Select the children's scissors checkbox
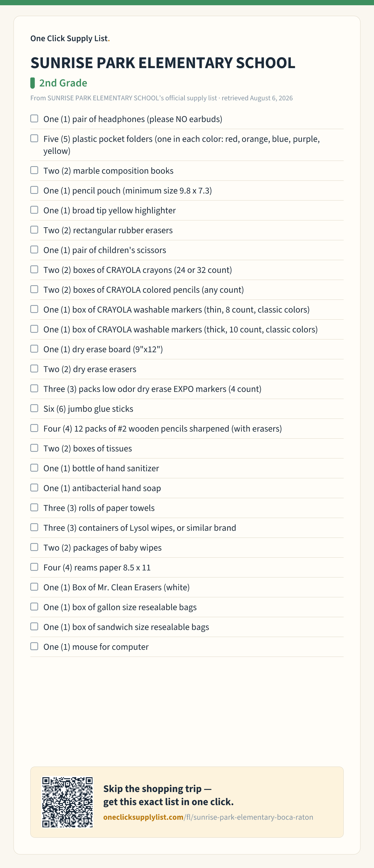Image resolution: width=374 pixels, height=868 pixels. click(34, 250)
